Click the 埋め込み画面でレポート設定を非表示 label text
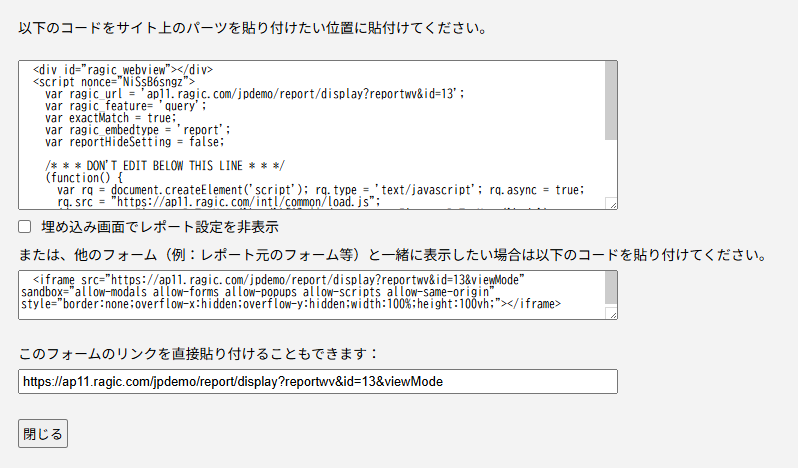The image size is (798, 468). click(159, 227)
